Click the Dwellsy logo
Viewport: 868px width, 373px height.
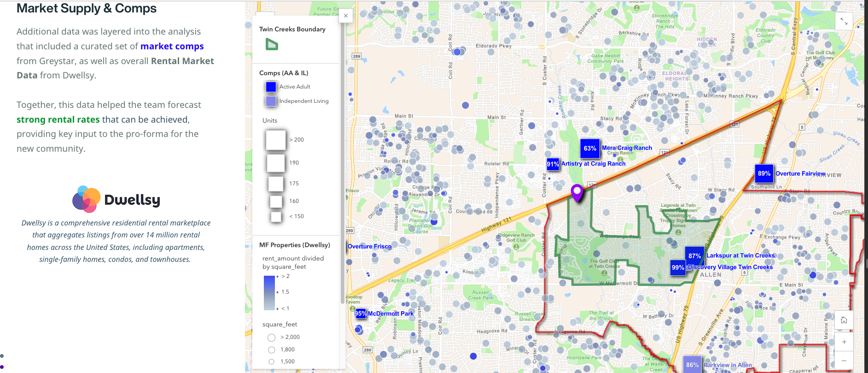(117, 199)
